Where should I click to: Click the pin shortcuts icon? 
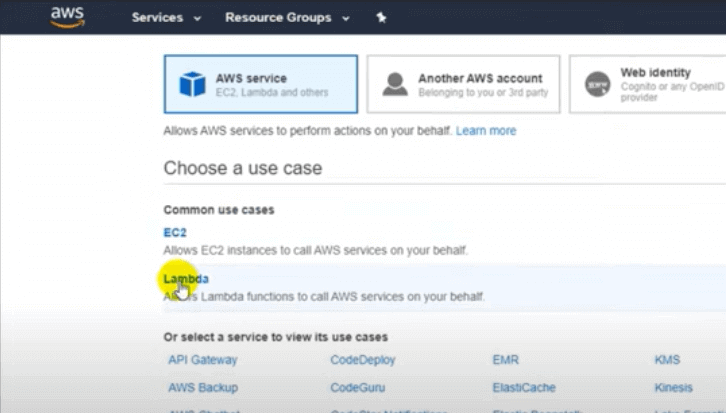(x=381, y=18)
